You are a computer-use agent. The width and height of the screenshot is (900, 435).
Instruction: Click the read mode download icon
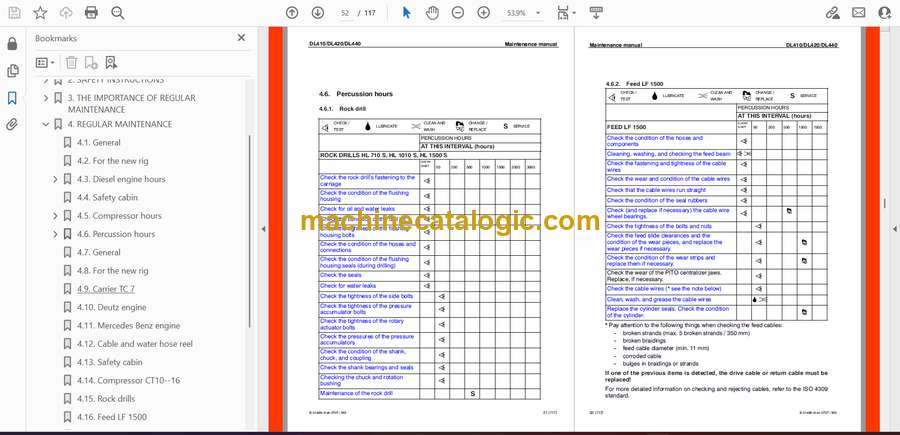click(x=596, y=13)
